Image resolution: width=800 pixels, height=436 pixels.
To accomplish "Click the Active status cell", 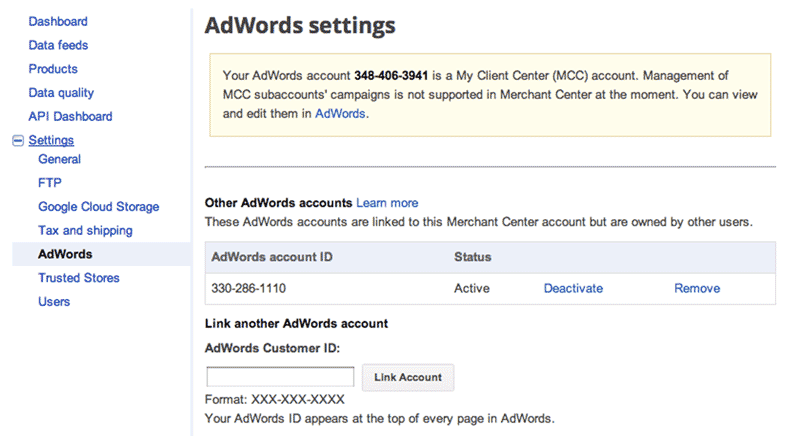I will point(472,288).
